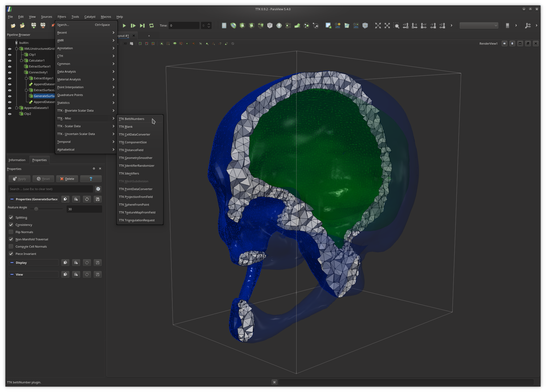Switch to the Information tab
546x392 pixels.
click(x=17, y=160)
